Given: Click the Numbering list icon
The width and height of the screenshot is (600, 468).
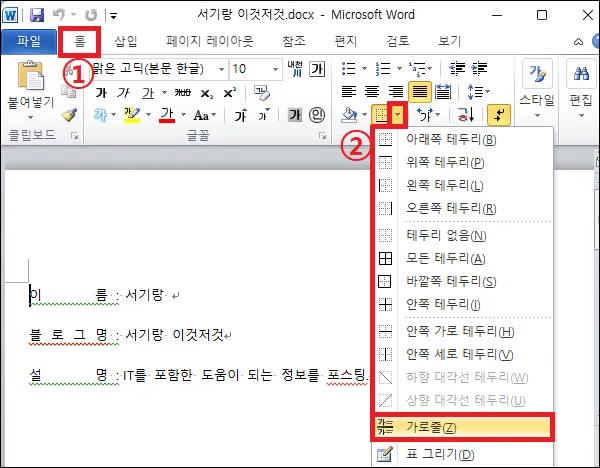Looking at the screenshot, I should (383, 69).
